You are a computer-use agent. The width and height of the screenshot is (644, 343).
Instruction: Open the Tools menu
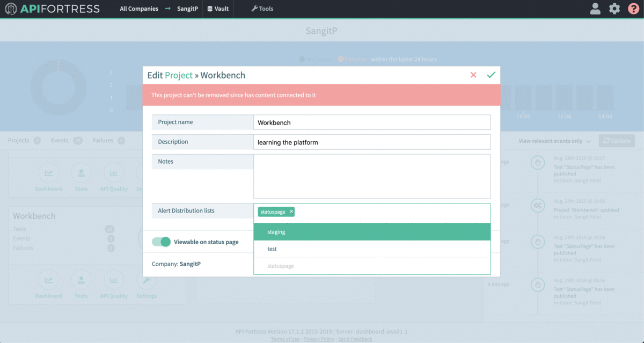[262, 9]
